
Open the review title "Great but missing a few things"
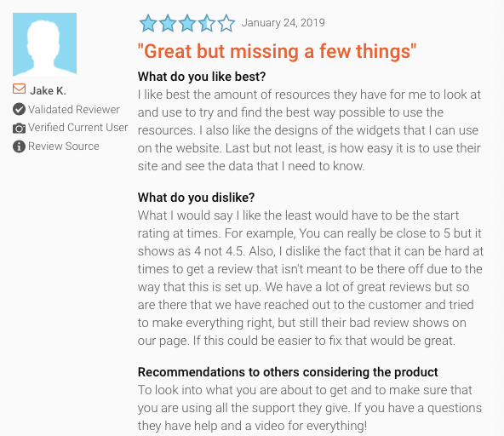click(x=277, y=51)
